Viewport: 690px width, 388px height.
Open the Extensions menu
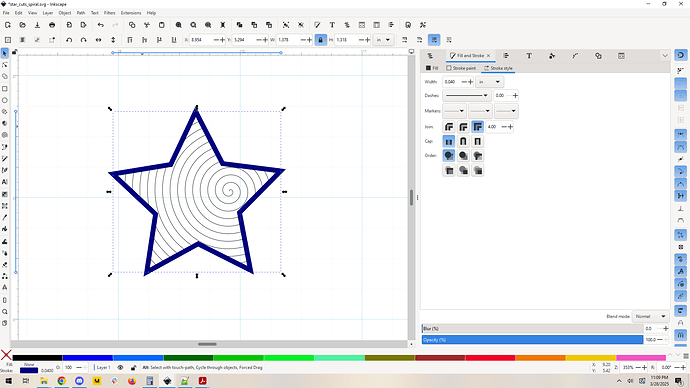click(x=131, y=13)
